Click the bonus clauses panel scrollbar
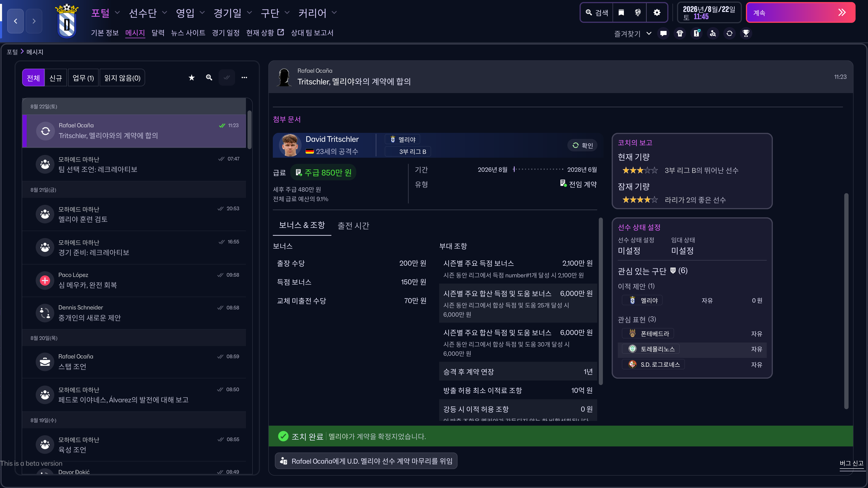 pos(600,301)
